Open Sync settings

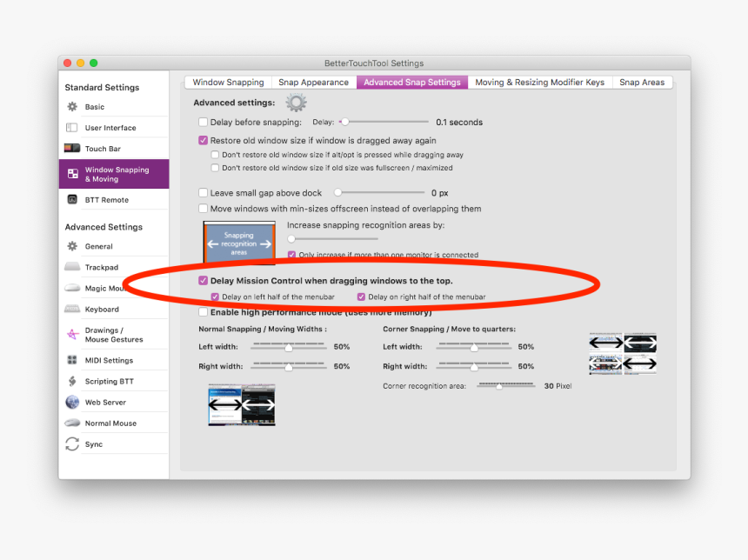(115, 444)
